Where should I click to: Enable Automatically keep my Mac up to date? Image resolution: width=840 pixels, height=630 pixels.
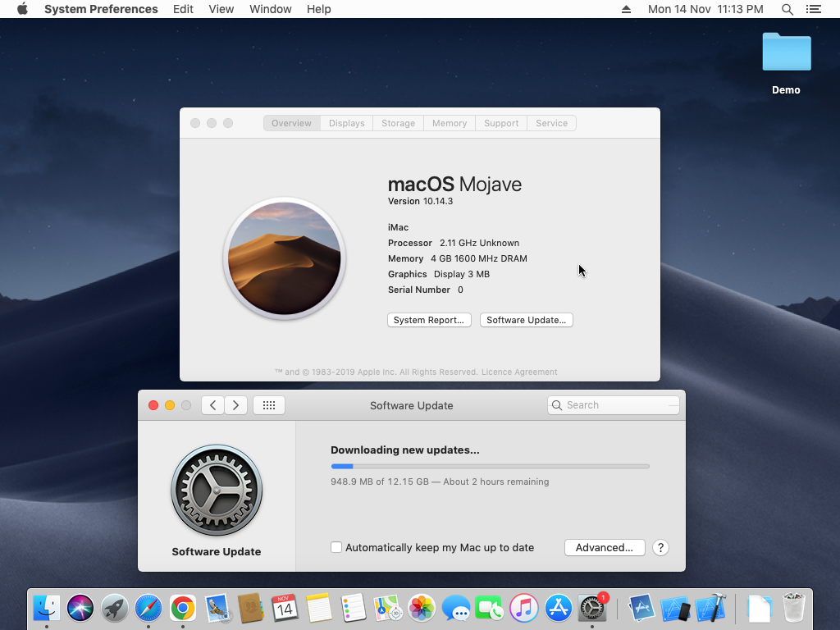tap(336, 547)
